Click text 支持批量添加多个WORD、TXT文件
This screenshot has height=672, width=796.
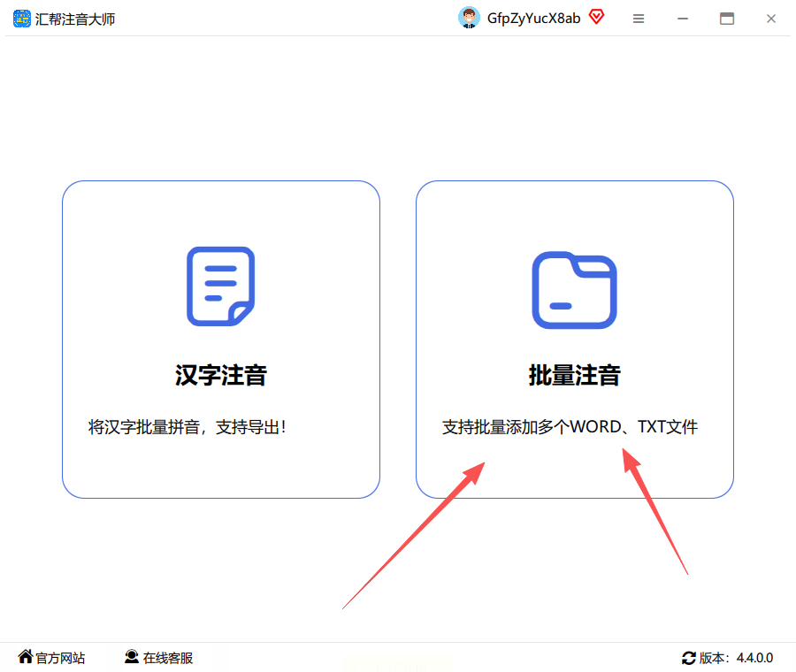click(x=570, y=427)
